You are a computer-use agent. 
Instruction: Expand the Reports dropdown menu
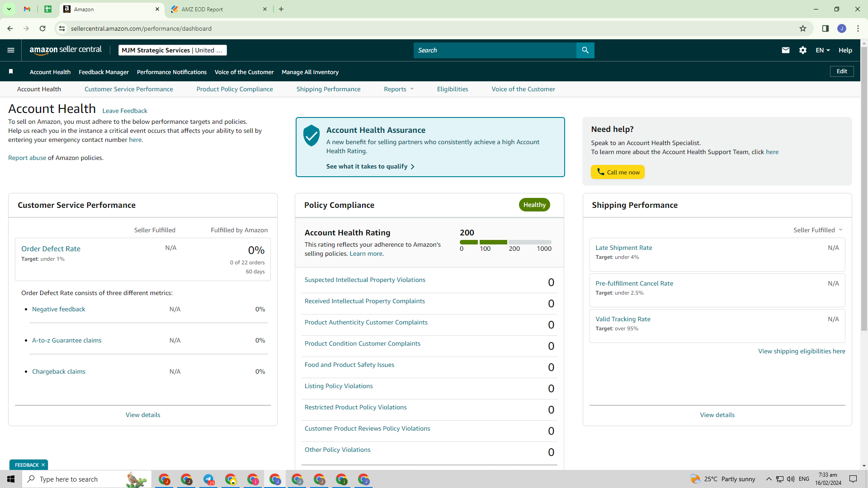pyautogui.click(x=399, y=89)
